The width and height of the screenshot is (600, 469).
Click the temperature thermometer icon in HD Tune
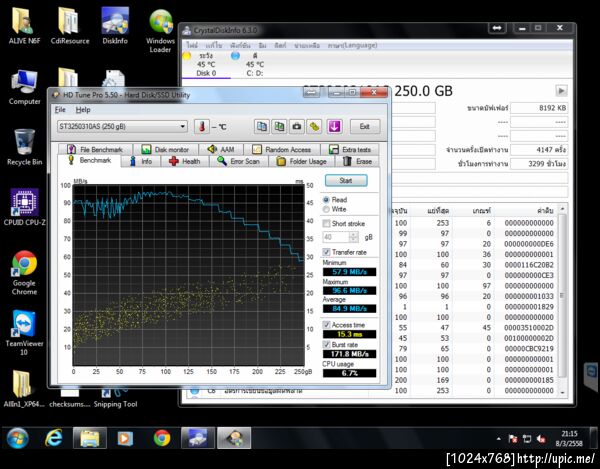[202, 127]
